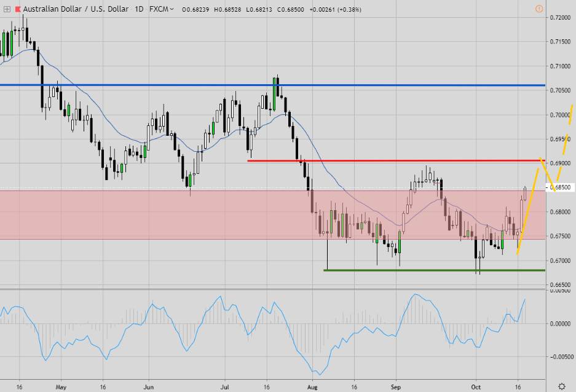Click the 1D timeframe label
Image resolution: width=576 pixels, height=392 pixels.
139,9
